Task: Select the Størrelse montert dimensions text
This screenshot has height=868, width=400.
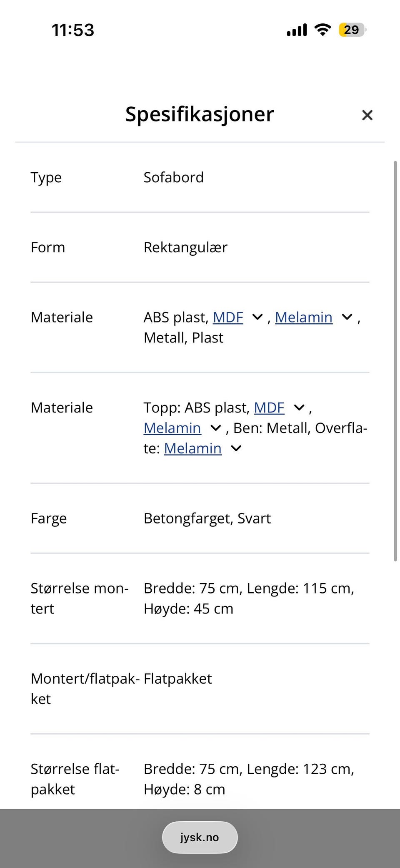Action: [249, 599]
